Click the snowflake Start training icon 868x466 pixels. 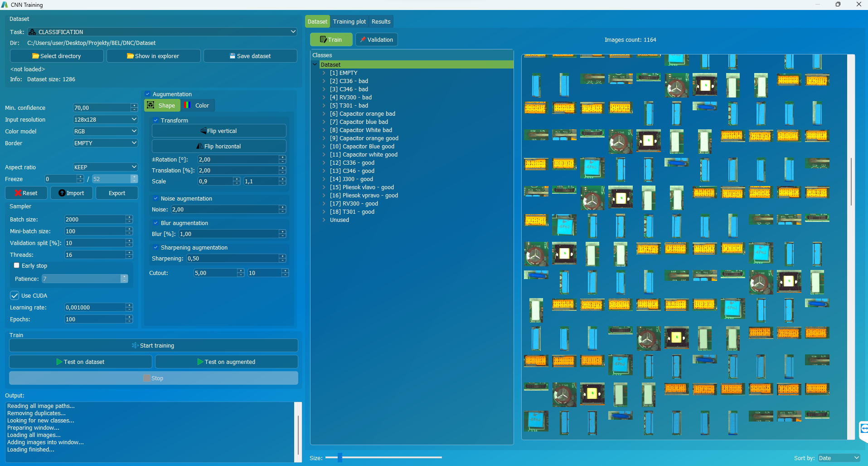click(135, 345)
